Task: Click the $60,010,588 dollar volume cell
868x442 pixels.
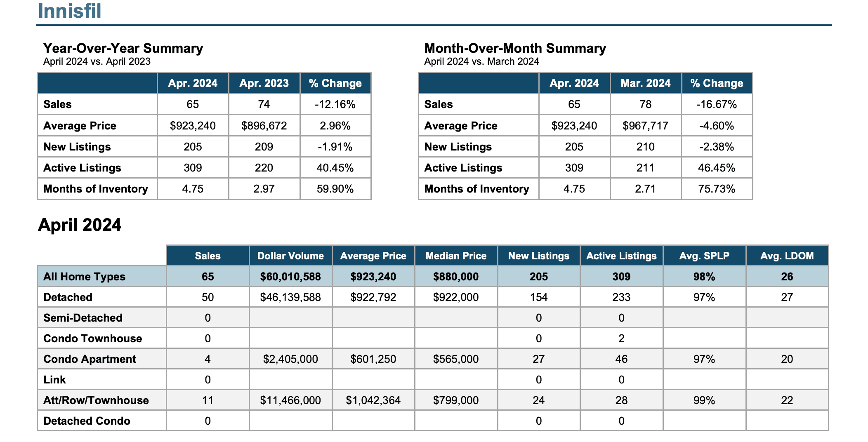Action: click(x=290, y=277)
